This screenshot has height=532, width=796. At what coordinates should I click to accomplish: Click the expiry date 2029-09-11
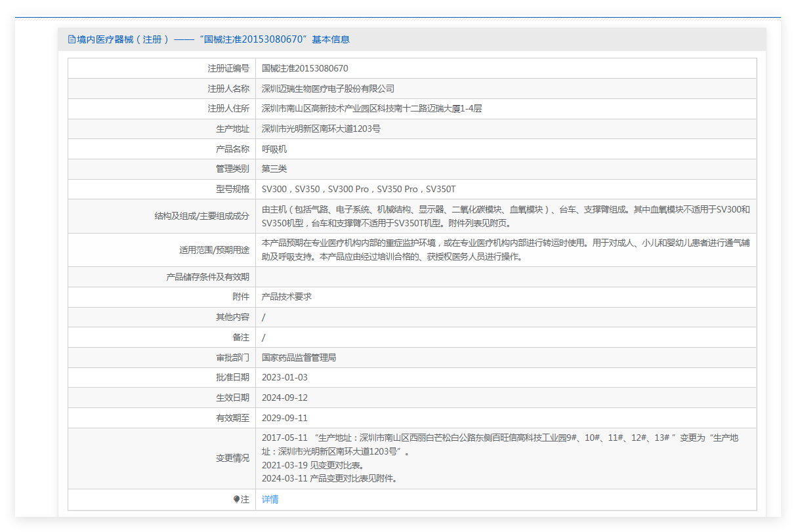[284, 419]
